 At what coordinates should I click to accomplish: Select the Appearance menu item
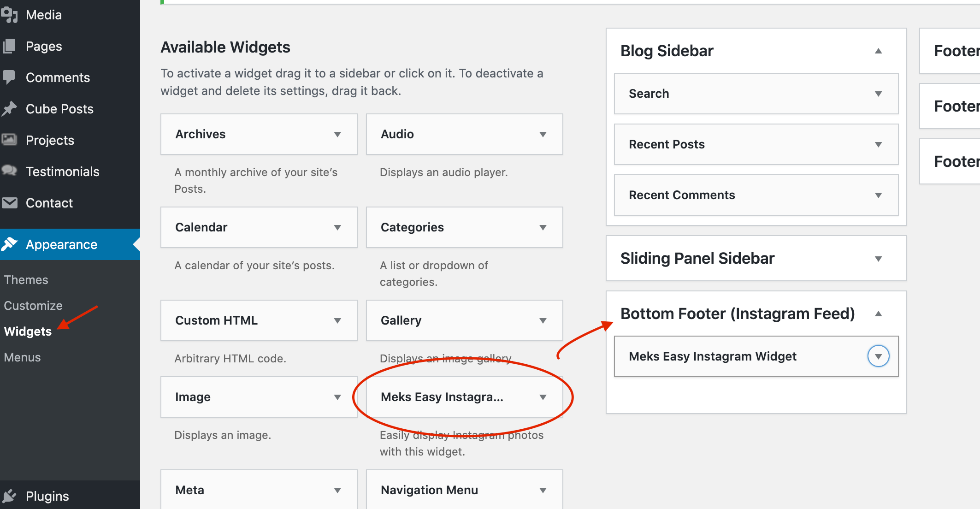click(61, 244)
